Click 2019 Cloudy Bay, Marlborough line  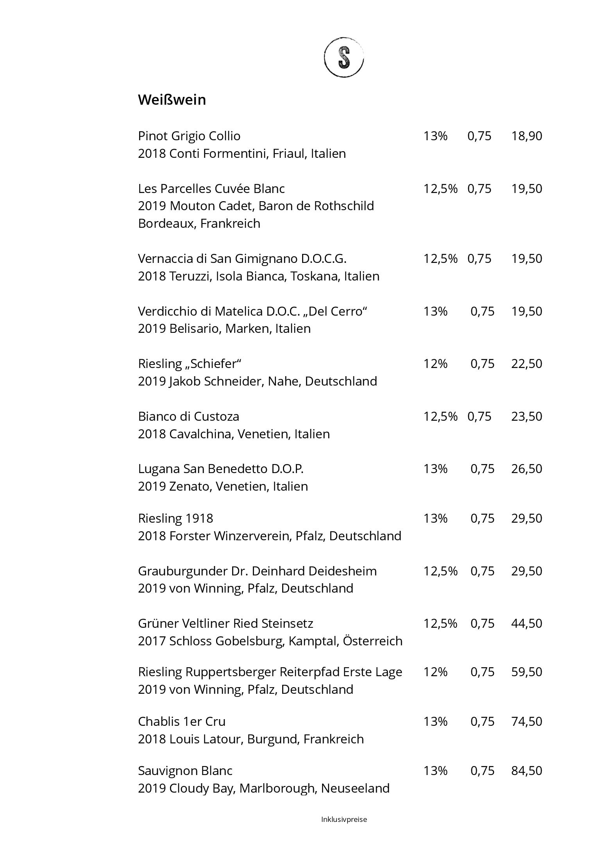[x=264, y=788]
